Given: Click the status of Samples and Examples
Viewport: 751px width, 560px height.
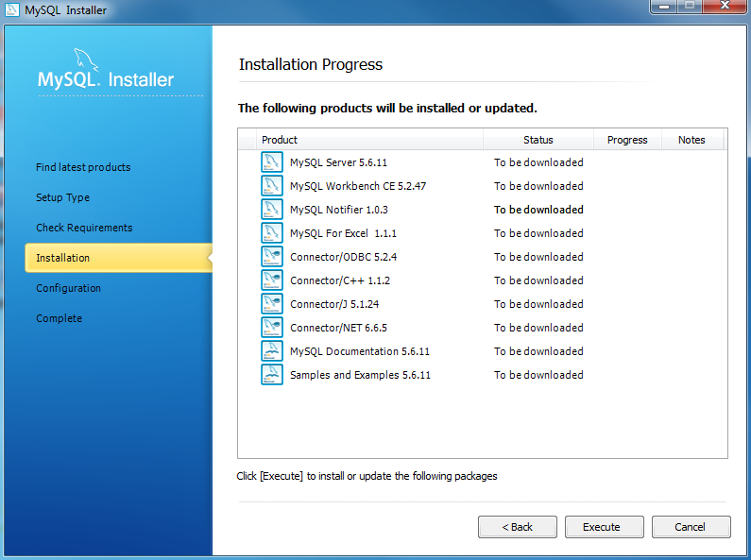Looking at the screenshot, I should (538, 375).
